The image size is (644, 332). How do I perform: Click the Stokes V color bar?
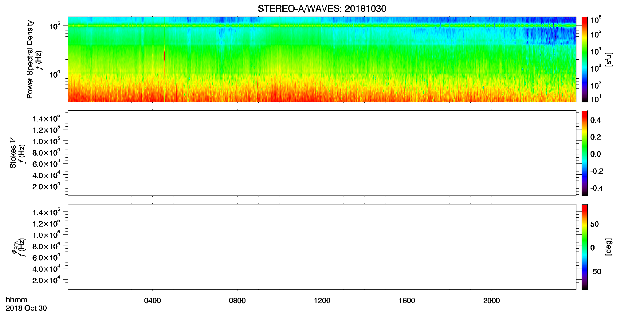[584, 153]
